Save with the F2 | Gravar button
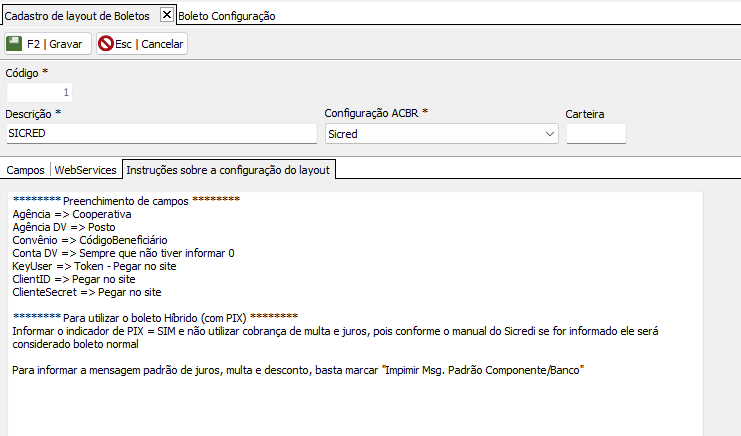Image resolution: width=741 pixels, height=436 pixels. [x=48, y=43]
